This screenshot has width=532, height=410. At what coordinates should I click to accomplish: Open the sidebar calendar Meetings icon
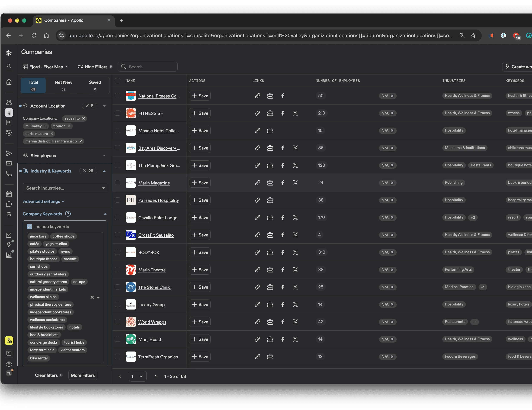(x=9, y=194)
